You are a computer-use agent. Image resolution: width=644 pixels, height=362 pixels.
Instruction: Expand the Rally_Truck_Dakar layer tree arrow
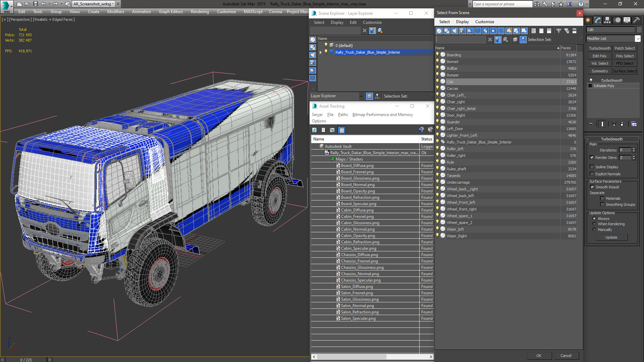pos(321,52)
